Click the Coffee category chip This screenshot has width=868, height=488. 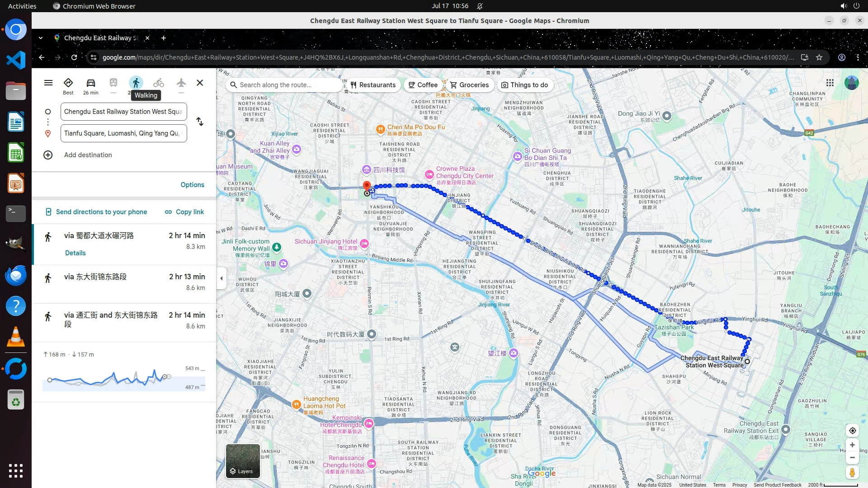pos(423,85)
